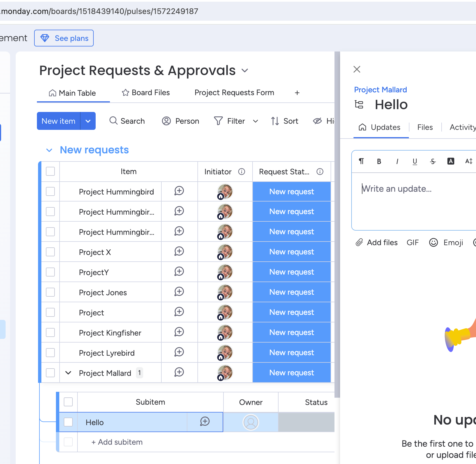This screenshot has height=464, width=476.
Task: Collapse Project Mallard subitems
Action: (68, 373)
